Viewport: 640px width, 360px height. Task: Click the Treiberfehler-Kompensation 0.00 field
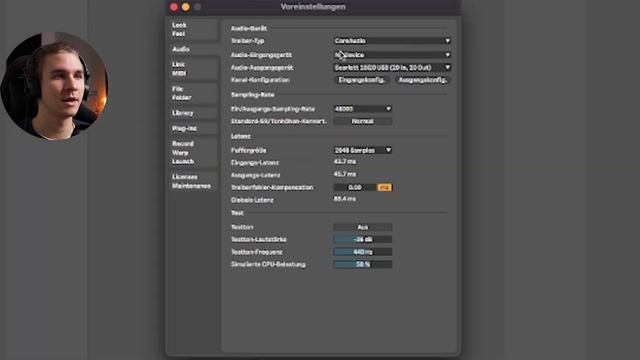(x=355, y=187)
